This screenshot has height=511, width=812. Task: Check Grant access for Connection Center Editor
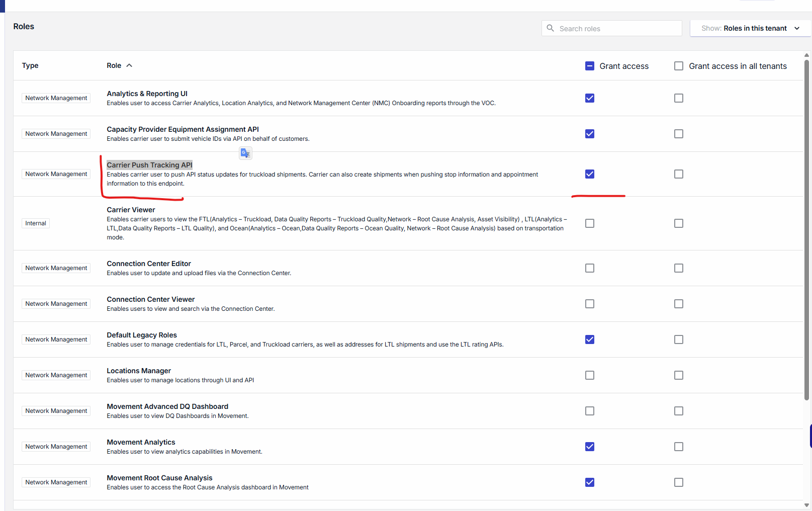pos(590,268)
